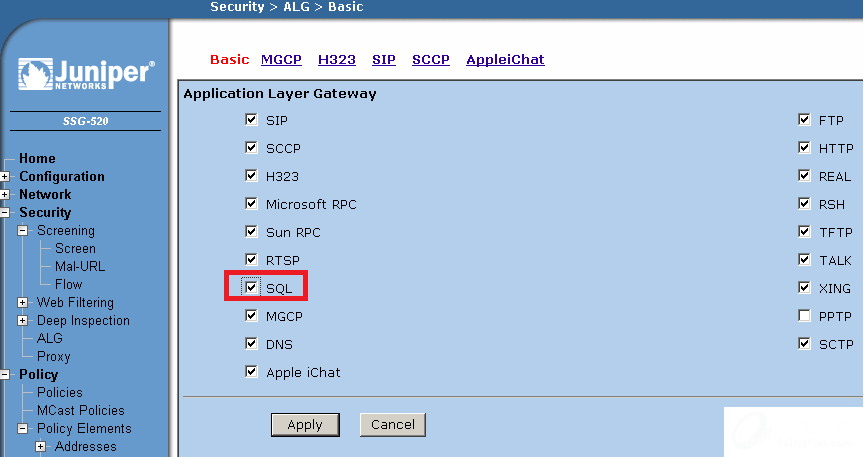Enable the PPTP checkbox
The height and width of the screenshot is (457, 864).
(804, 316)
